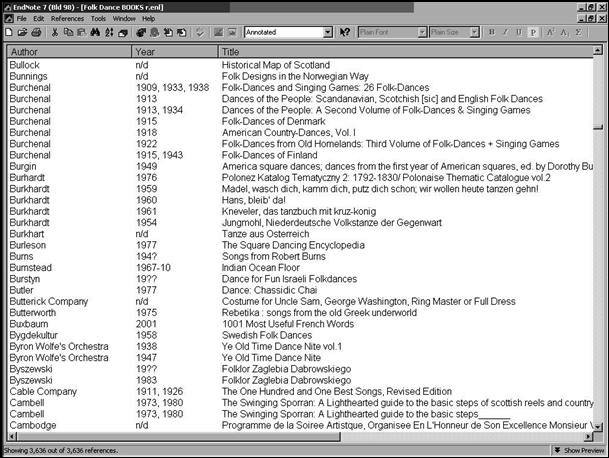
Task: Sort by the Title column header
Action: [405, 52]
